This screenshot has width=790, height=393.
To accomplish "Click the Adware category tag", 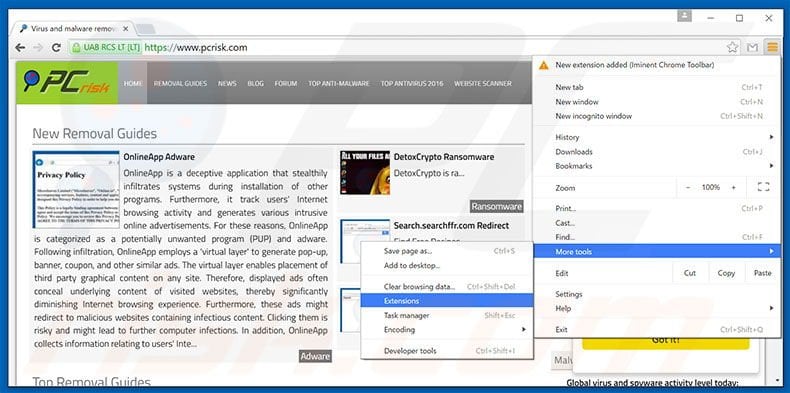I will [x=315, y=356].
